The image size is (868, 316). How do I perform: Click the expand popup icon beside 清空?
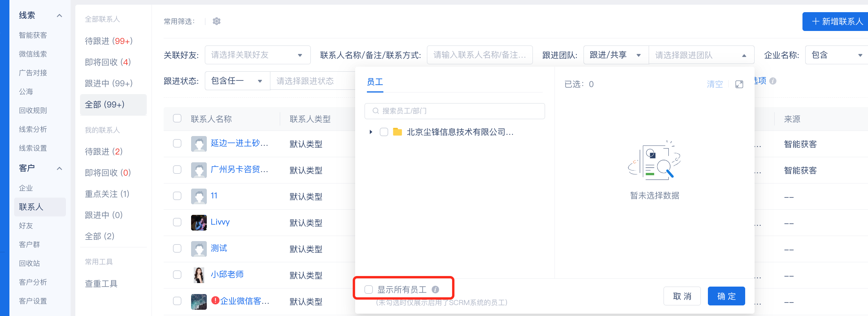click(739, 84)
